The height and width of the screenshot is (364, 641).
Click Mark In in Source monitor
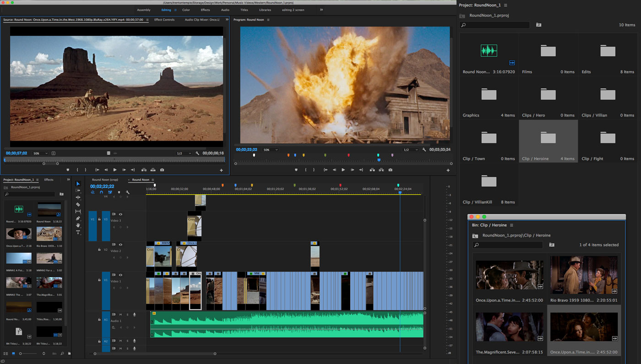[77, 170]
